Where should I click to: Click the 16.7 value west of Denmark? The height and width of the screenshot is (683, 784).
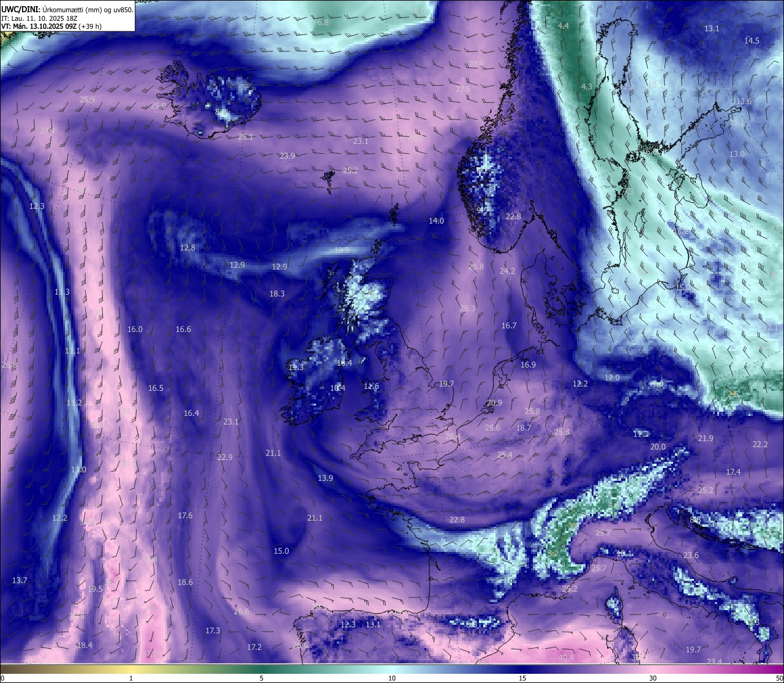point(509,325)
